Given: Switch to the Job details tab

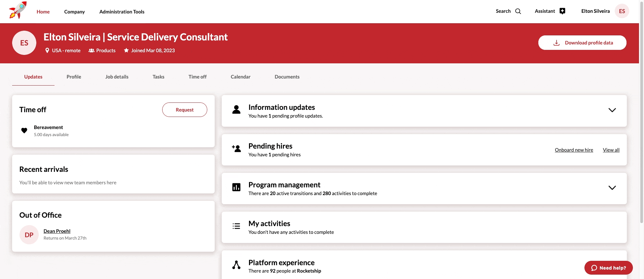Looking at the screenshot, I should pos(117,77).
